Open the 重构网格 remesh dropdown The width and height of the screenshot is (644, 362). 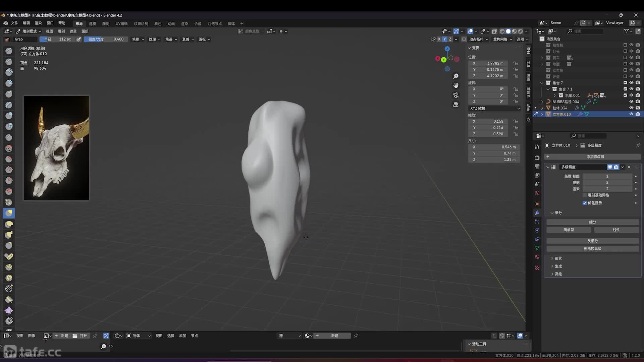[x=502, y=39]
